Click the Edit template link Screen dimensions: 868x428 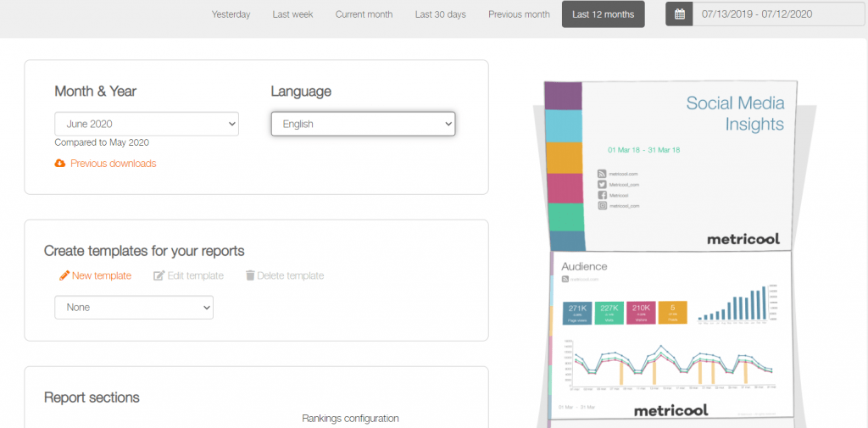[196, 275]
